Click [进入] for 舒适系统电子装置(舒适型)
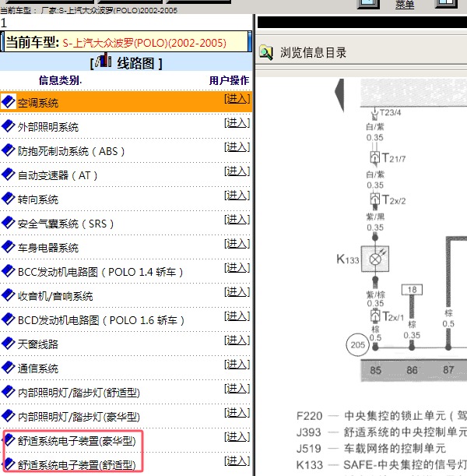467x476 pixels. 237,461
